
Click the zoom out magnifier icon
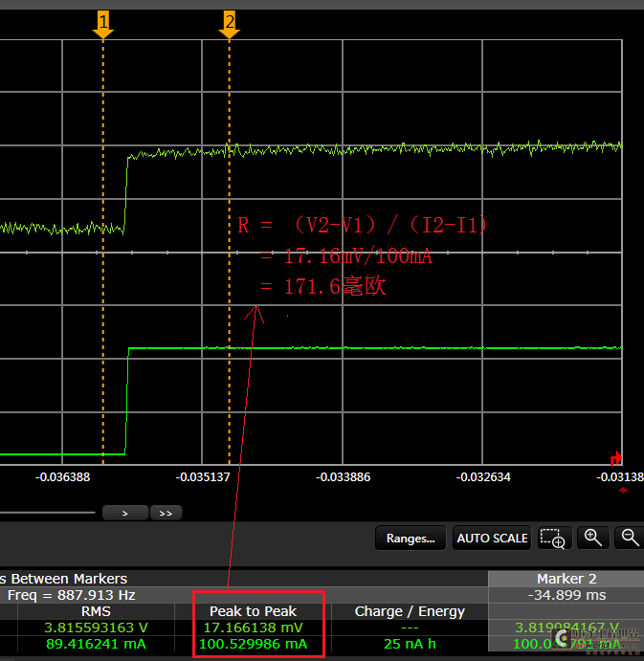[630, 538]
